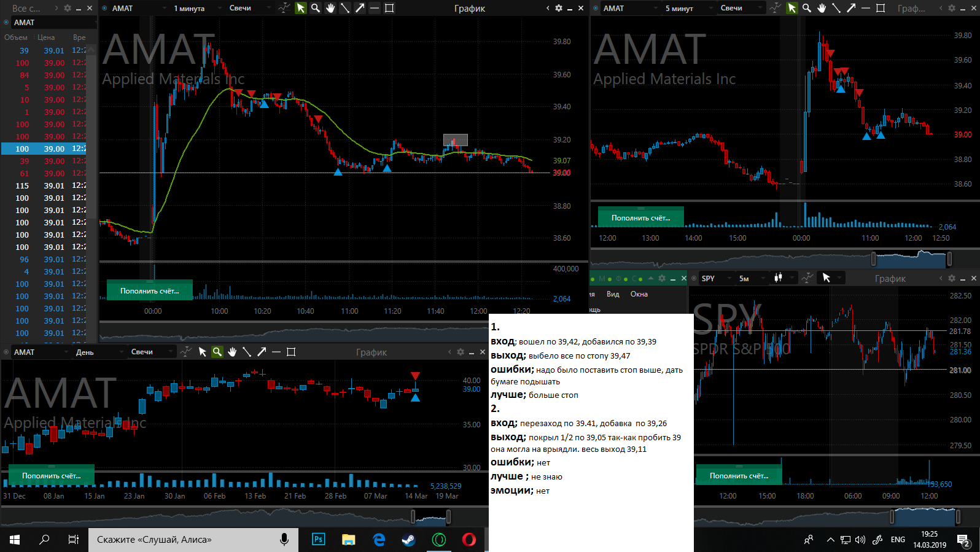The image size is (980, 552).
Task: Open '5м' timeframe dropdown in SPY chart
Action: [x=753, y=278]
